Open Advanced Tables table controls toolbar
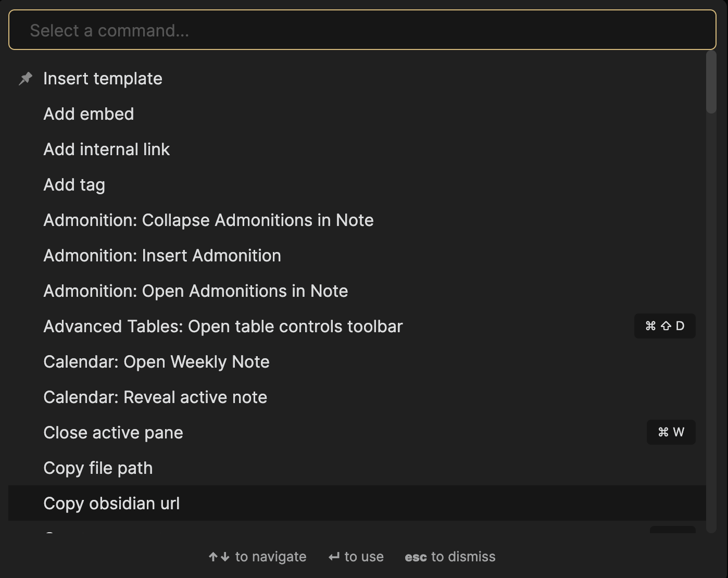The height and width of the screenshot is (578, 728). pos(357,326)
